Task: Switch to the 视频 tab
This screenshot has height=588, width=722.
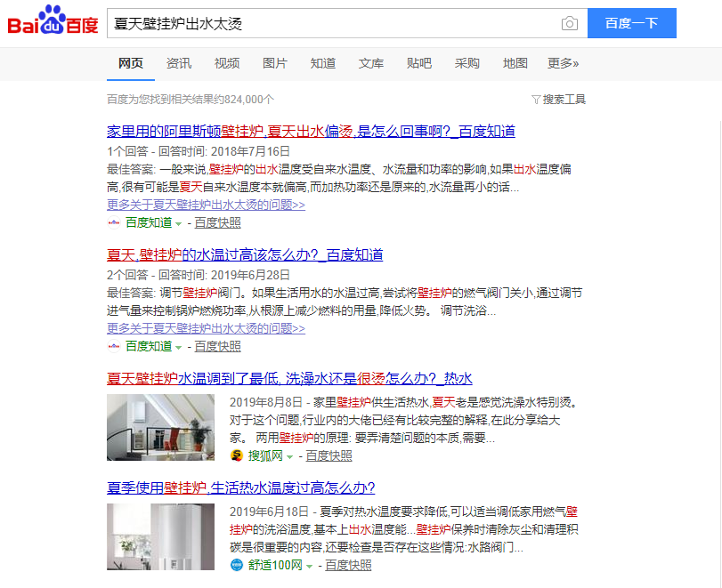Action: [x=226, y=63]
